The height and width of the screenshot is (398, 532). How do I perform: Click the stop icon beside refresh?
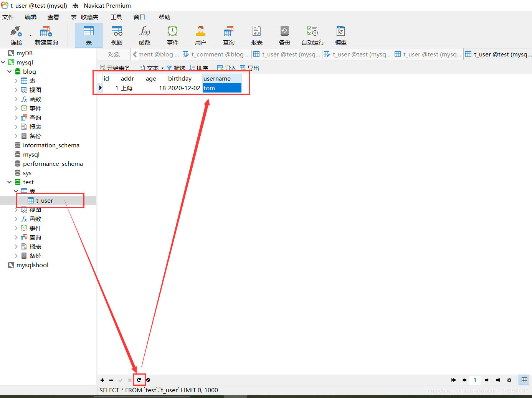click(x=148, y=380)
